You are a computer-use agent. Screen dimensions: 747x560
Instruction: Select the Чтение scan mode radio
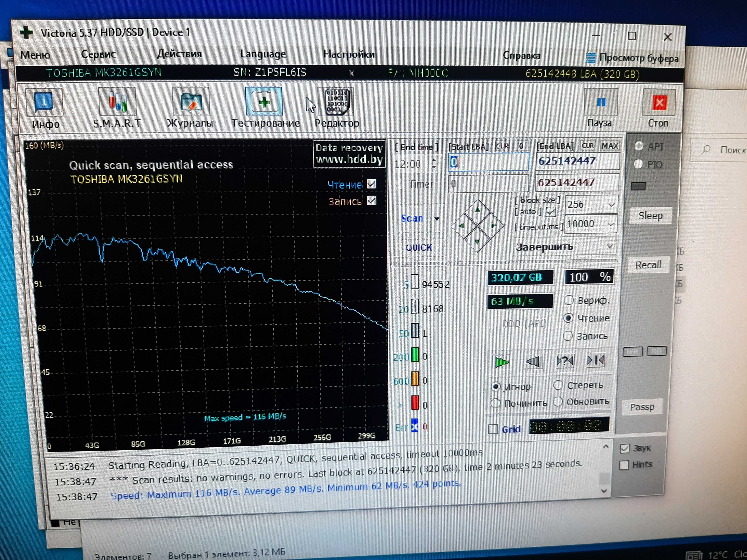[568, 318]
